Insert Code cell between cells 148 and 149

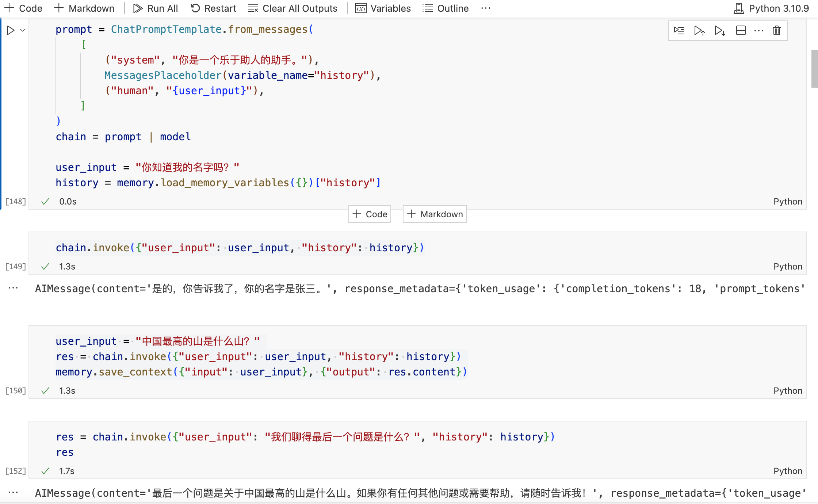[370, 214]
